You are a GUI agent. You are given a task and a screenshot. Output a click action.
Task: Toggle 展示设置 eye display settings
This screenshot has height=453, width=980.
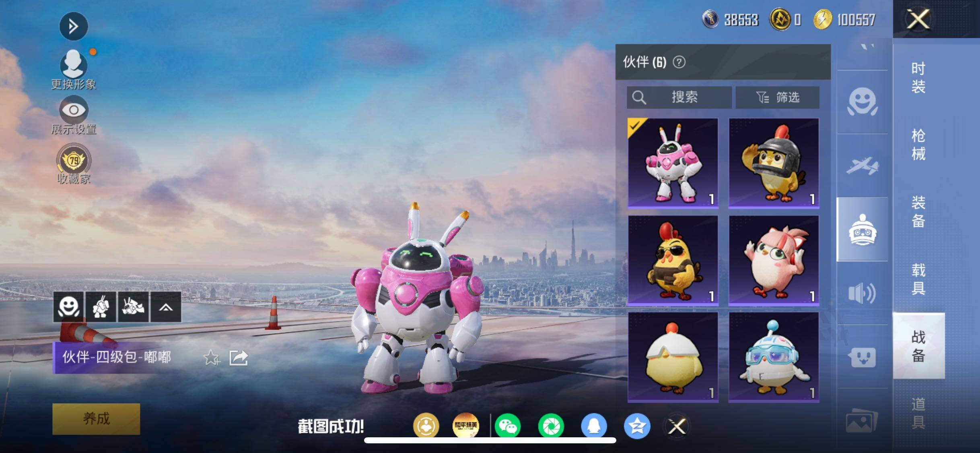(x=73, y=115)
